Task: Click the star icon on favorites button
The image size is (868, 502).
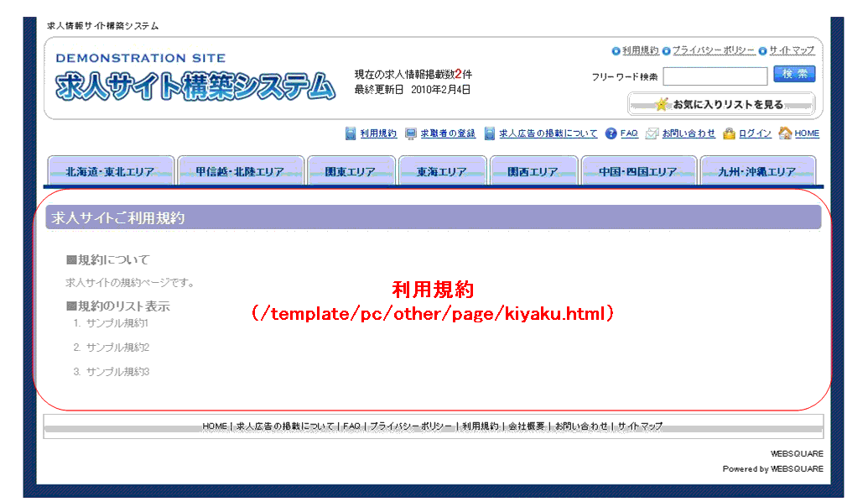Action: (663, 104)
